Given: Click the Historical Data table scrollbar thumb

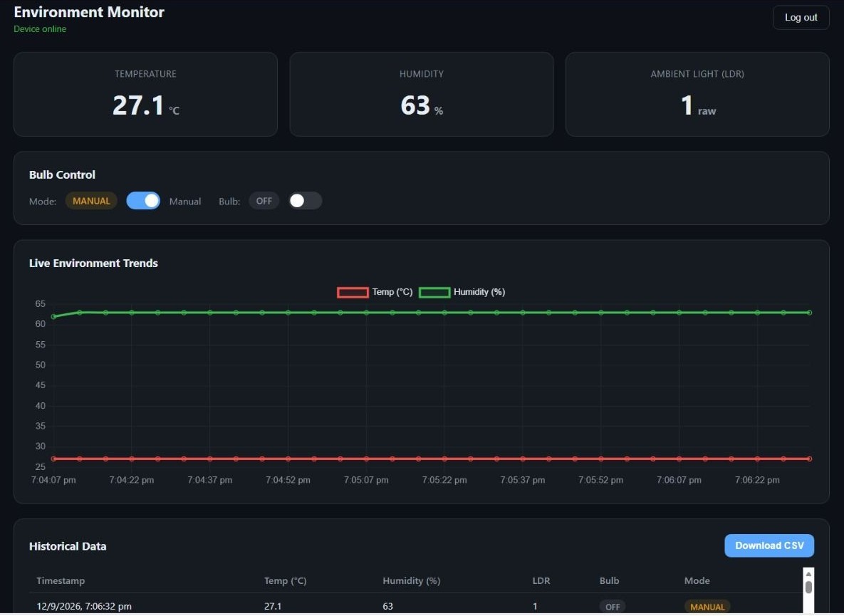Looking at the screenshot, I should click(808, 587).
